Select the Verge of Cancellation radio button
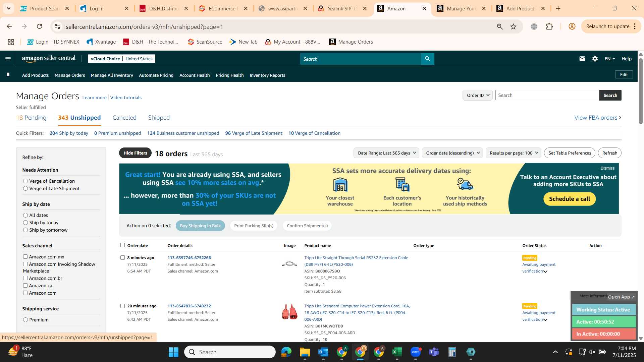This screenshot has height=362, width=644. click(x=25, y=181)
